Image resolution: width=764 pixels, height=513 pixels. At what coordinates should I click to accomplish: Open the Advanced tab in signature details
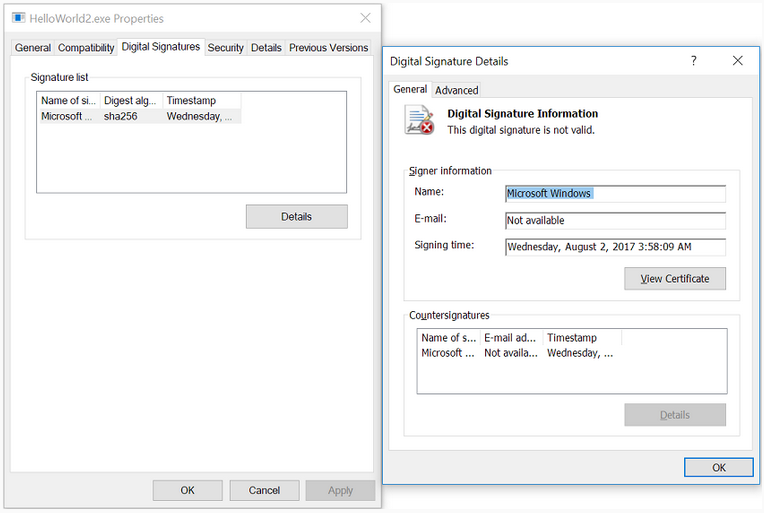tap(456, 90)
